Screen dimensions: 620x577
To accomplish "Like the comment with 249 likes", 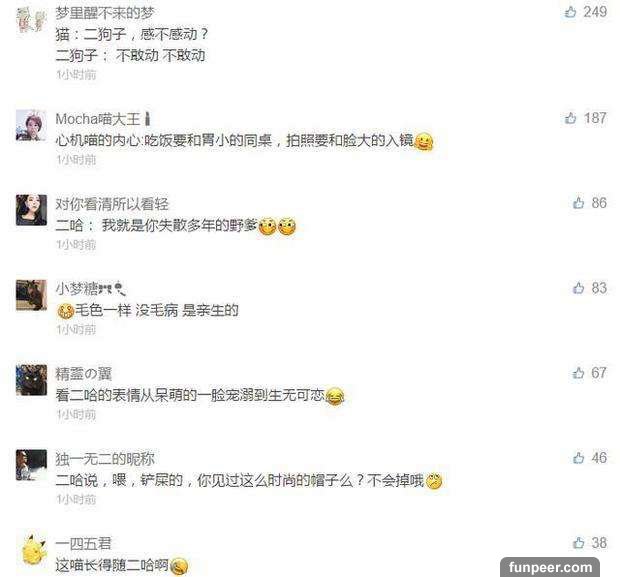I will 570,12.
